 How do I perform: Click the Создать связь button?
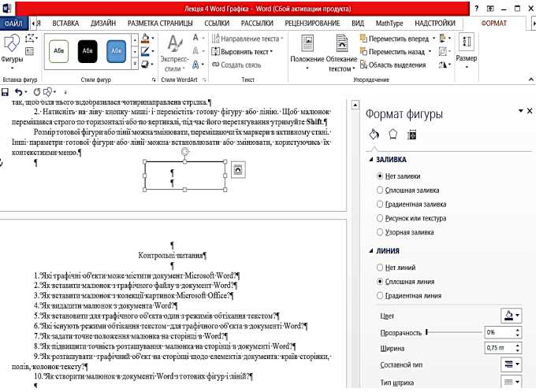coord(236,65)
